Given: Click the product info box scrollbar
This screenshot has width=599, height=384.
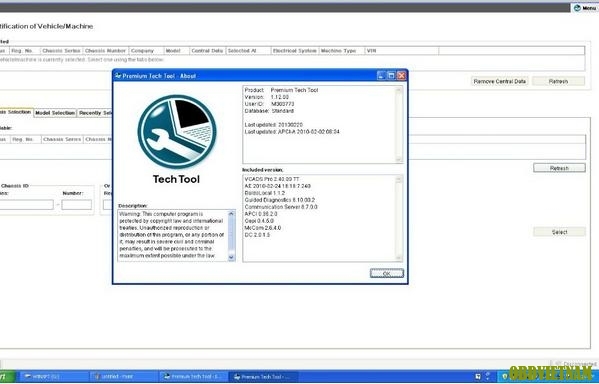Looking at the screenshot, I should click(399, 125).
